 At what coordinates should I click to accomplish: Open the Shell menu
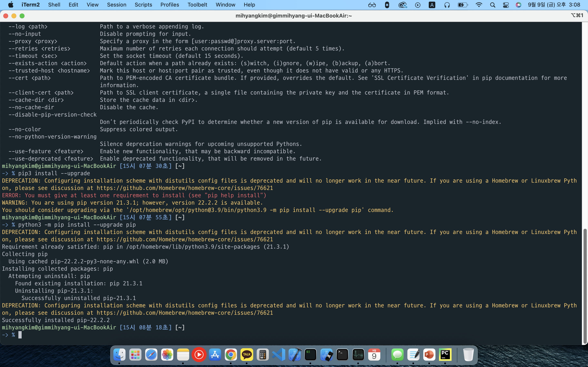pos(54,5)
